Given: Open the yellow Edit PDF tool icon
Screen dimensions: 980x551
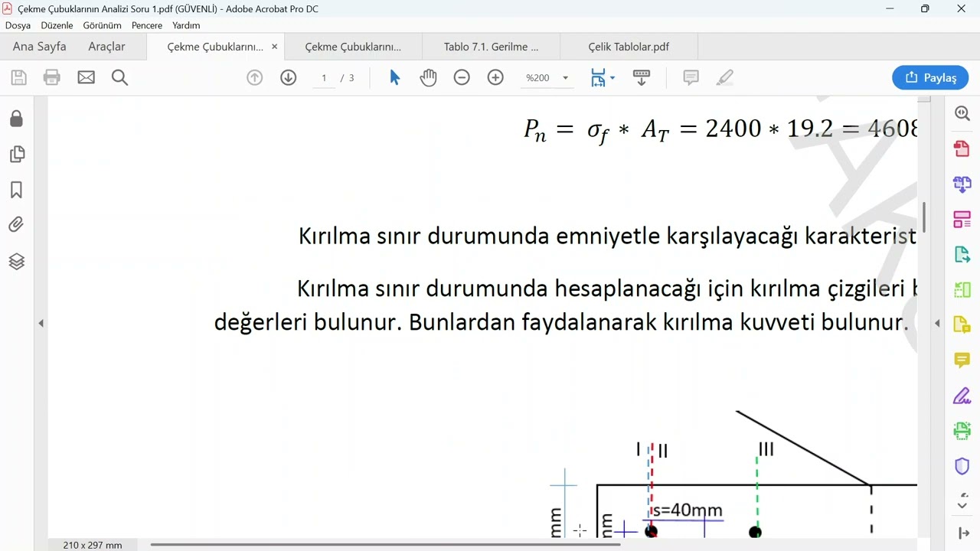Looking at the screenshot, I should tap(962, 325).
